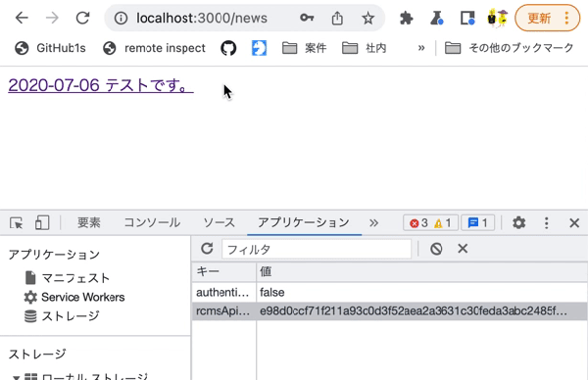Viewport: 588px width, 380px height.
Task: Click the 3 errors 1 warning counter
Action: tap(430, 223)
